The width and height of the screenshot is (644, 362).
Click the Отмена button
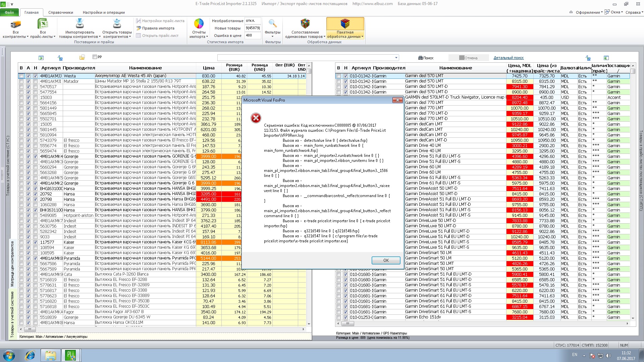point(468,58)
